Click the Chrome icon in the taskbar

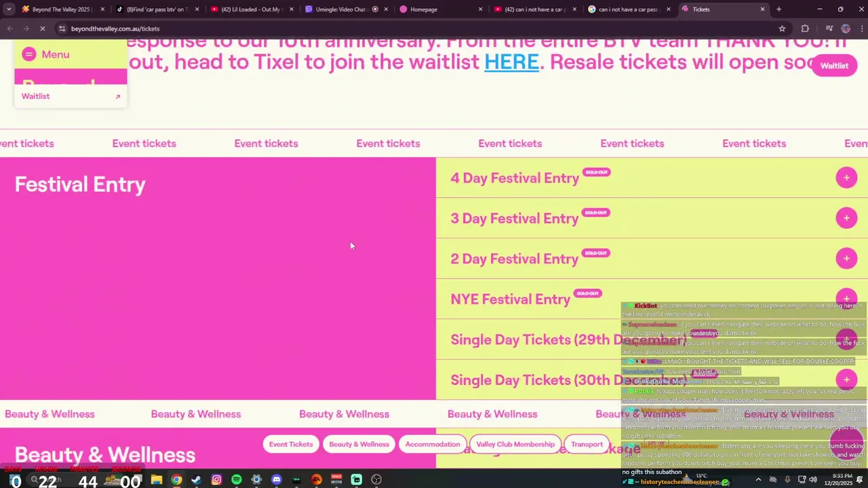coord(176,480)
